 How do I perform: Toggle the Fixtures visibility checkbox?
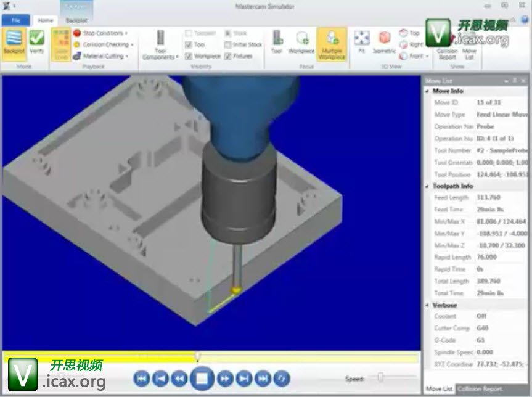(x=228, y=56)
